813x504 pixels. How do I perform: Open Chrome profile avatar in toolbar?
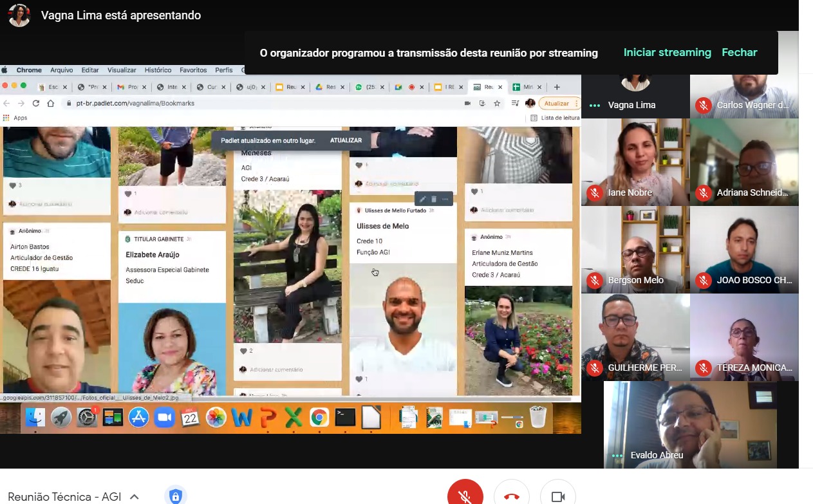530,103
